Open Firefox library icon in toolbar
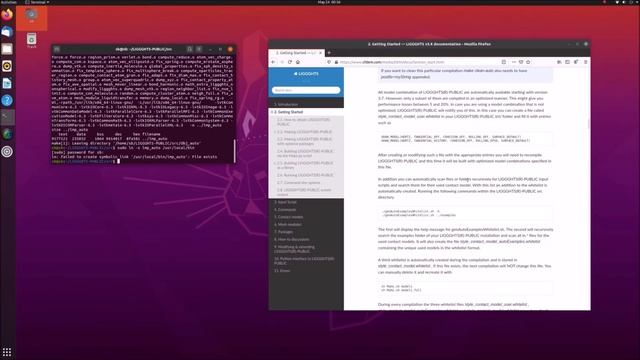The image size is (640, 360). [x=559, y=62]
